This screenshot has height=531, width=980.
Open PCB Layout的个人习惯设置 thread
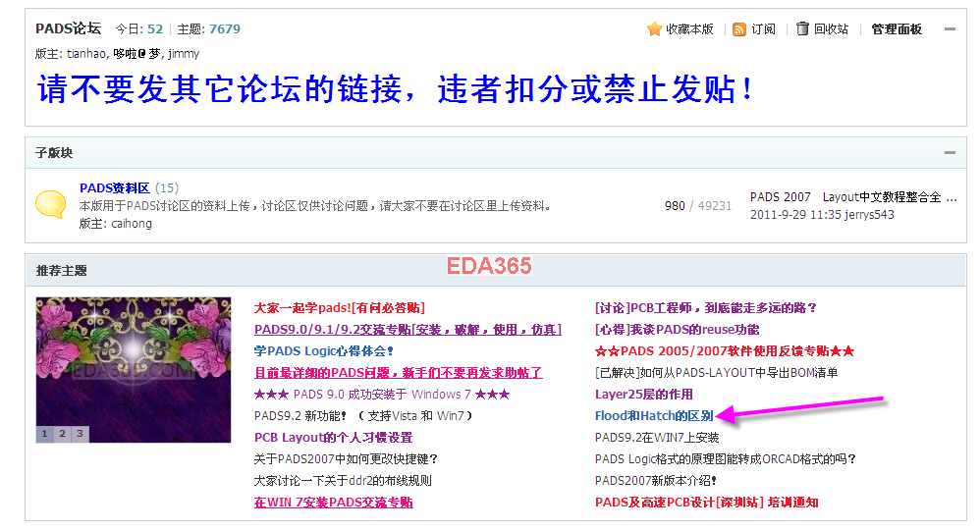(333, 438)
